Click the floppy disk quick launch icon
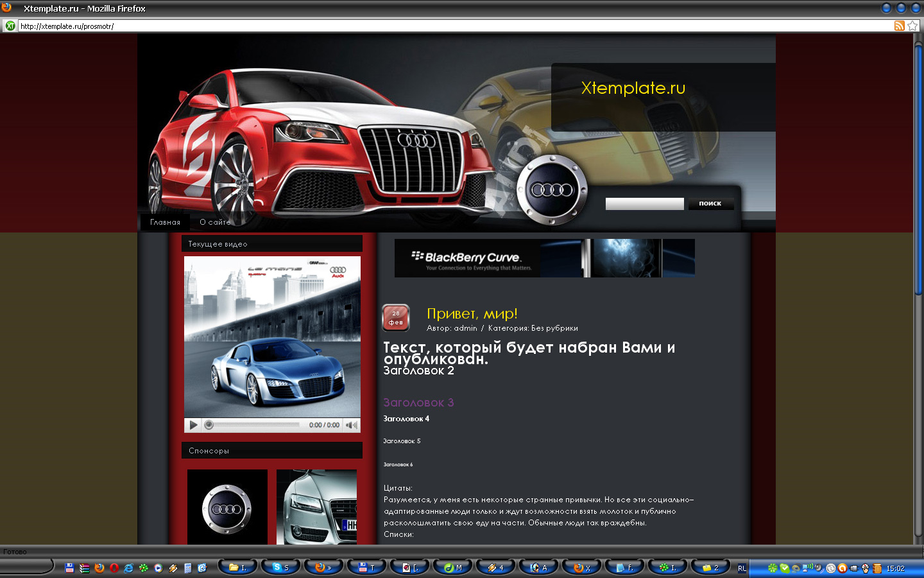This screenshot has height=578, width=924. 69,568
